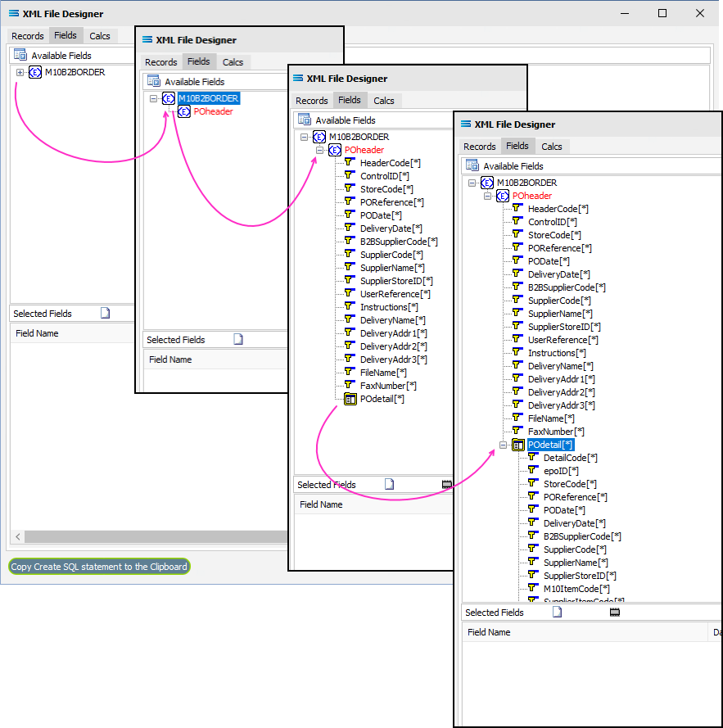This screenshot has height=728, width=723.
Task: Click the chip icon right of Selected Fields in the collapsed-POdetail window
Action: (x=447, y=484)
